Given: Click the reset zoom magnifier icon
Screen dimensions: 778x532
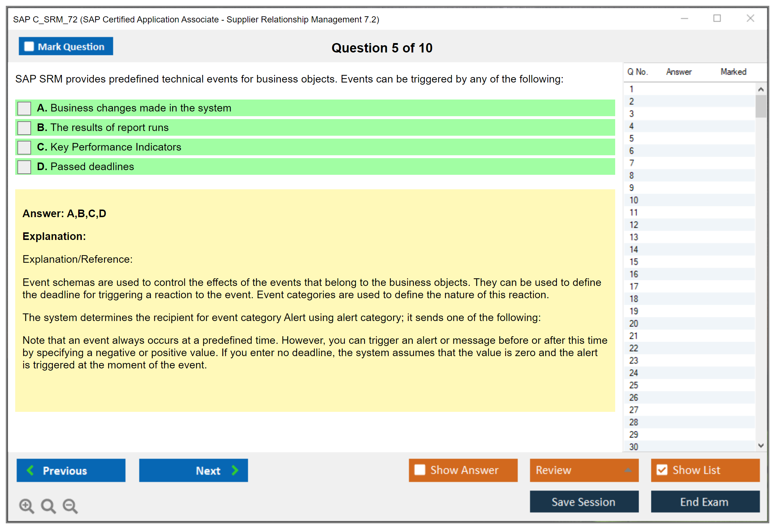Looking at the screenshot, I should coord(48,506).
